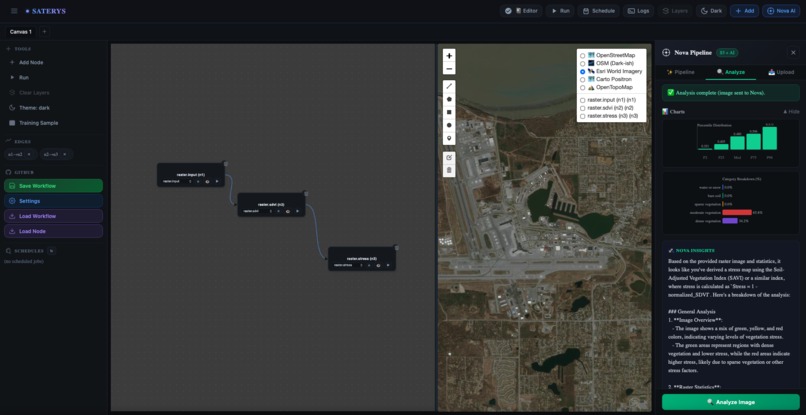The width and height of the screenshot is (806, 415).
Task: Select the draw rectangle tool on the map
Action: pyautogui.click(x=449, y=112)
